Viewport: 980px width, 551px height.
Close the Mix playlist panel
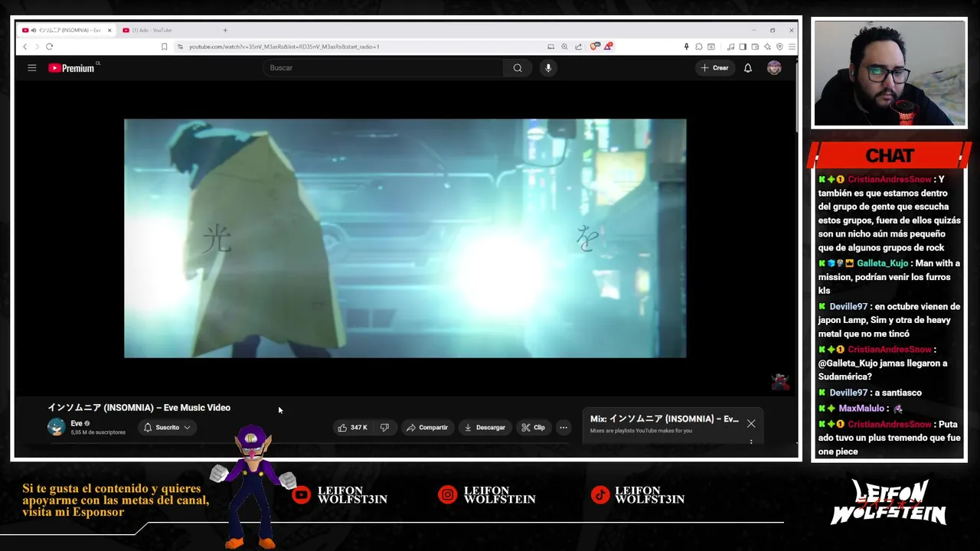(751, 423)
